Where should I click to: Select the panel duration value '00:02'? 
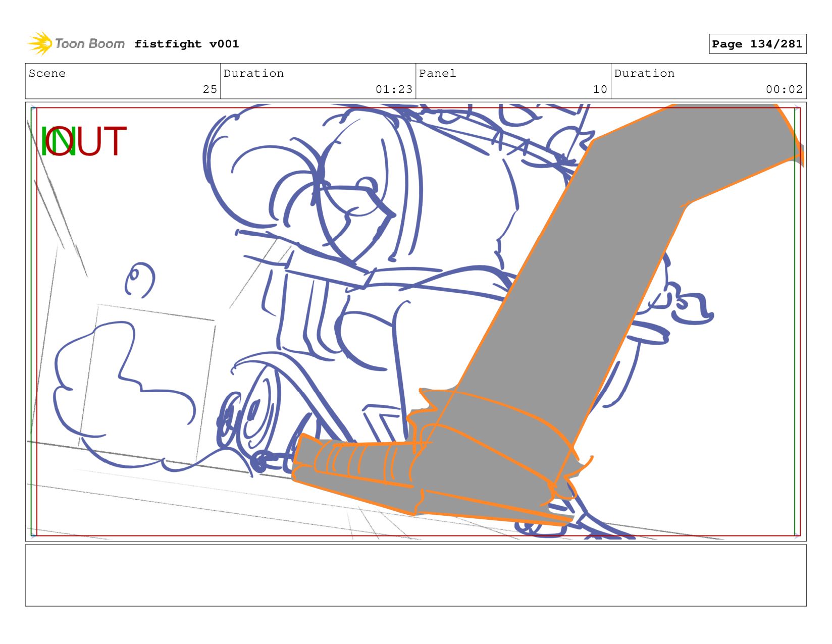tap(784, 89)
